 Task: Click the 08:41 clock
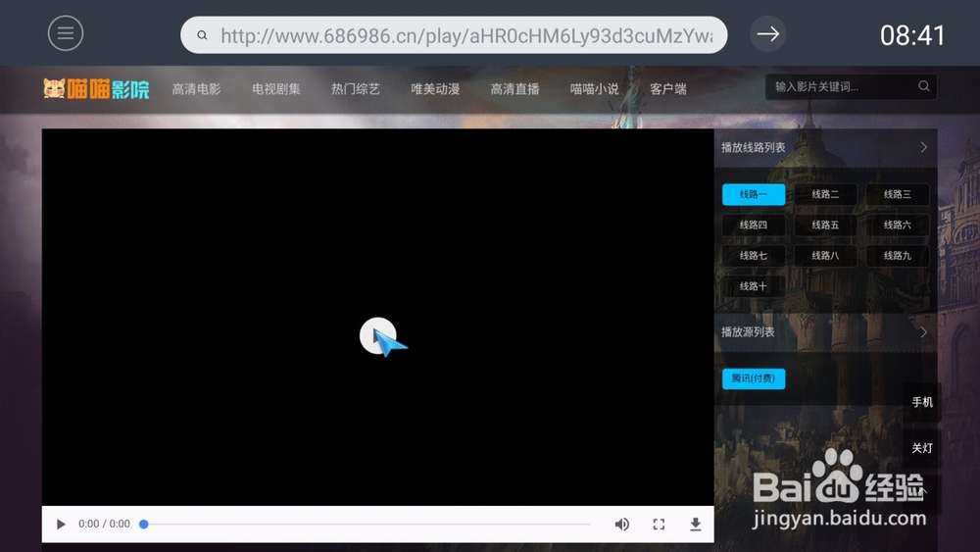click(911, 35)
